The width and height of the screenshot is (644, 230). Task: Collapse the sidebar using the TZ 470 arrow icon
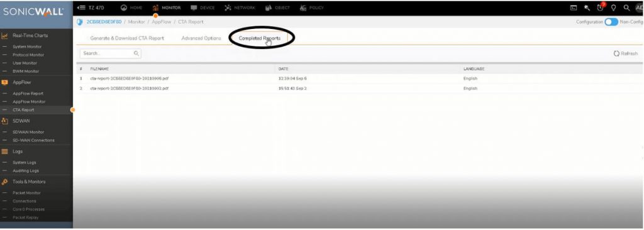(81, 8)
